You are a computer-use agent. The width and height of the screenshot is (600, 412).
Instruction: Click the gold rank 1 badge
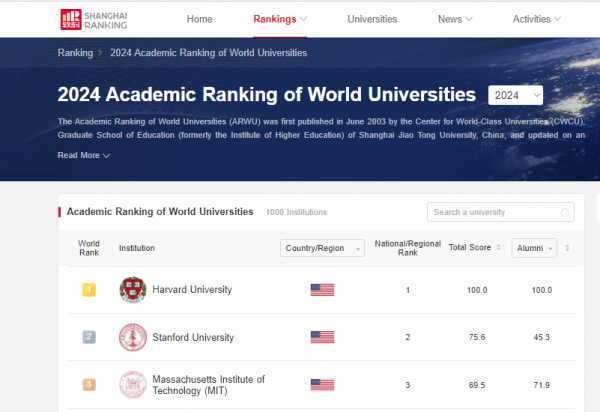88,290
